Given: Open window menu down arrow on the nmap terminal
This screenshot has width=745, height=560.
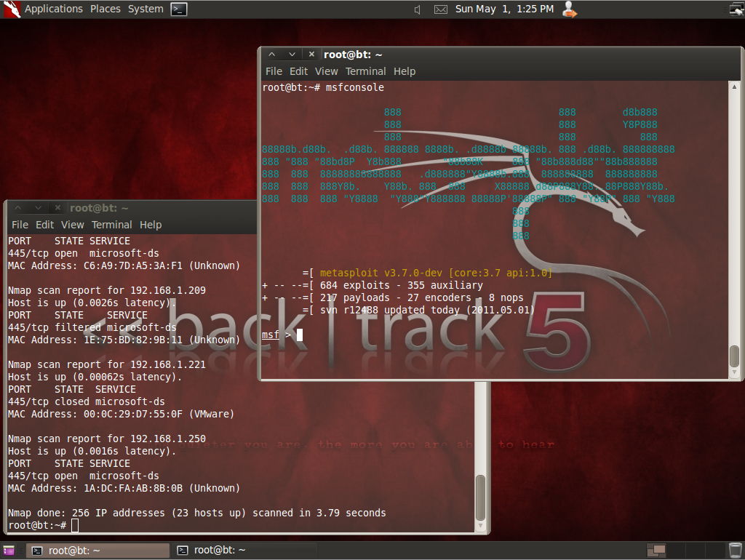Looking at the screenshot, I should [39, 207].
